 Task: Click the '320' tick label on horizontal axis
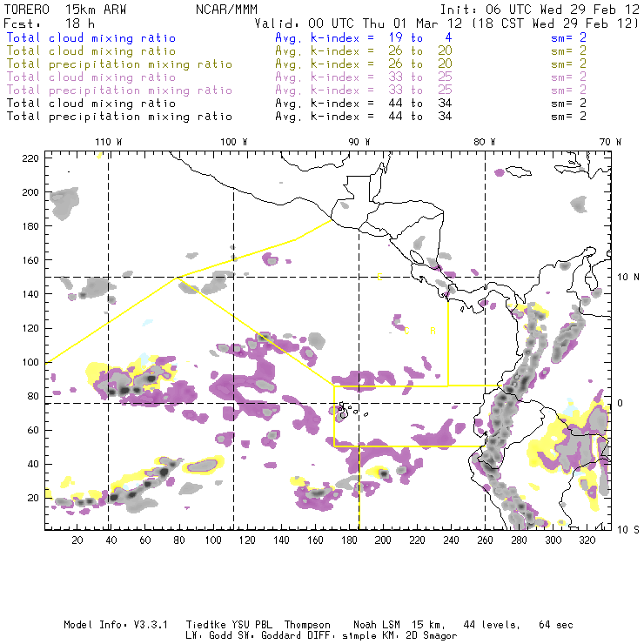(587, 540)
